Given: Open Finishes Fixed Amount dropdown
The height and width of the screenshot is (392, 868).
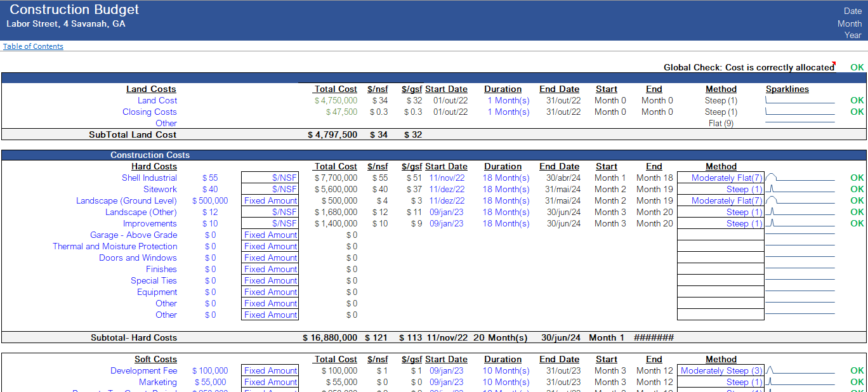Looking at the screenshot, I should [x=270, y=270].
